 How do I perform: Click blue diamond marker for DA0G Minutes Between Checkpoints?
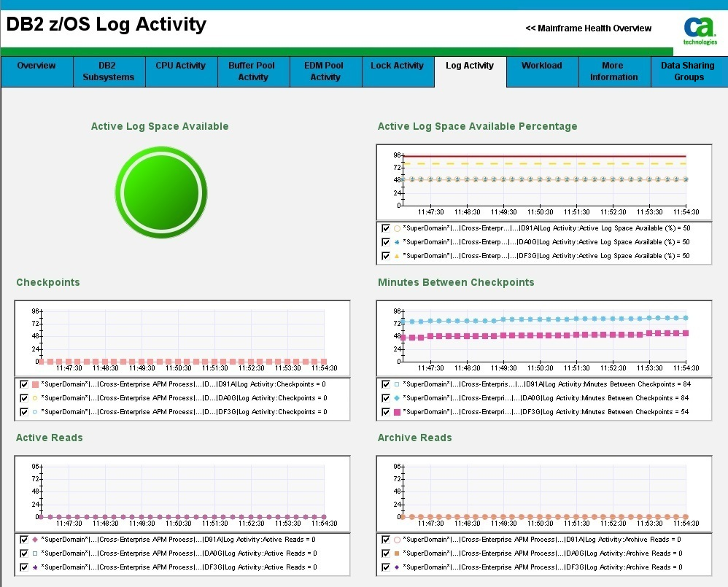coord(397,398)
